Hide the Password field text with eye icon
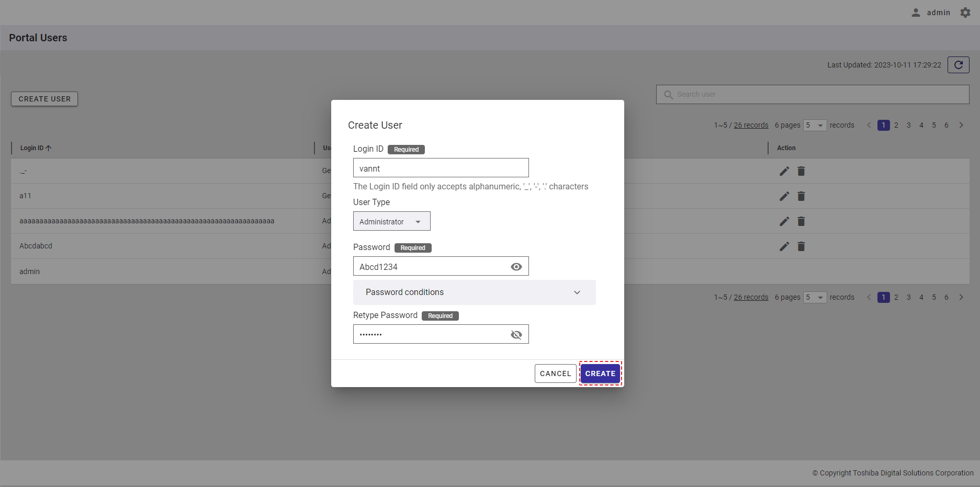 pos(516,267)
